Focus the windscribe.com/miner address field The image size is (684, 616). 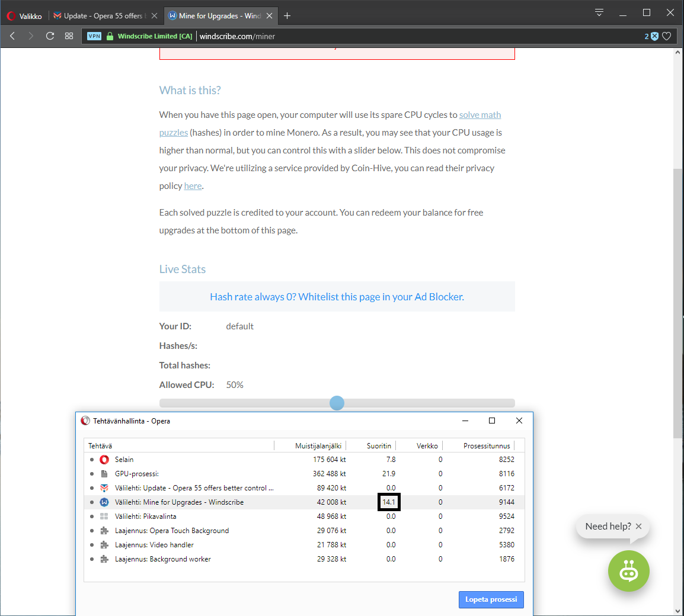[237, 36]
